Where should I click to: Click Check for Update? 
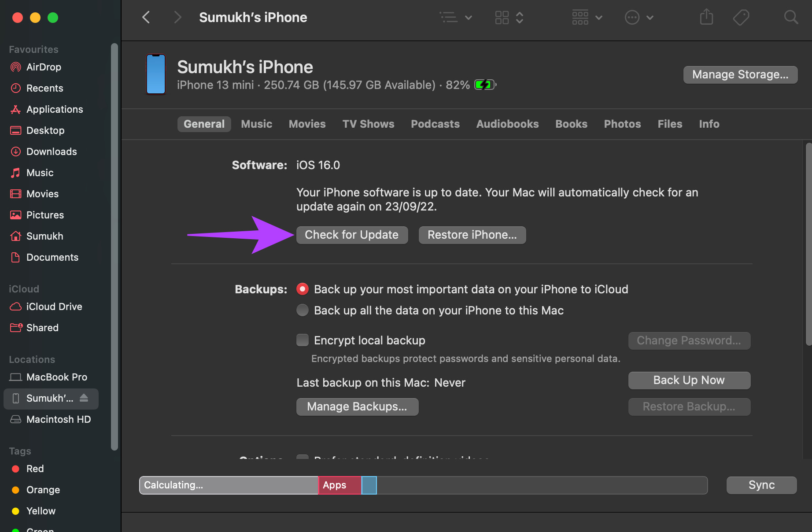(x=352, y=235)
